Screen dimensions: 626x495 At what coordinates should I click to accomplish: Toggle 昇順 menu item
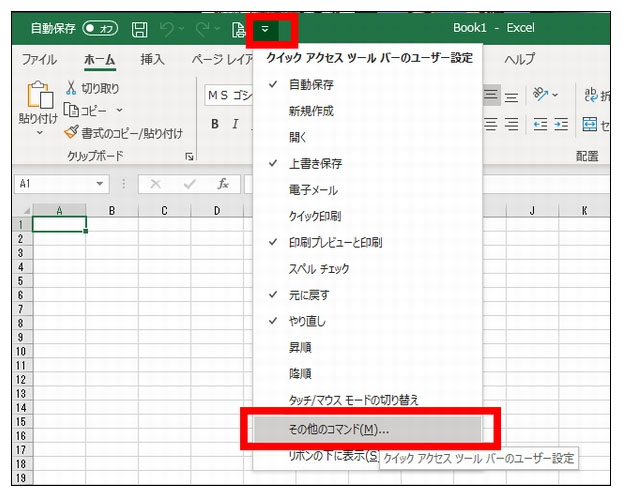(368, 348)
